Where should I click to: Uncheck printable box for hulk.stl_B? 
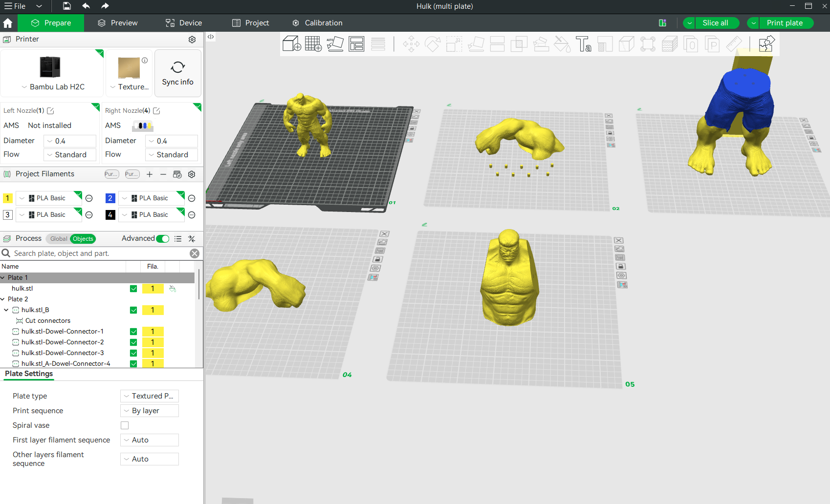(133, 310)
